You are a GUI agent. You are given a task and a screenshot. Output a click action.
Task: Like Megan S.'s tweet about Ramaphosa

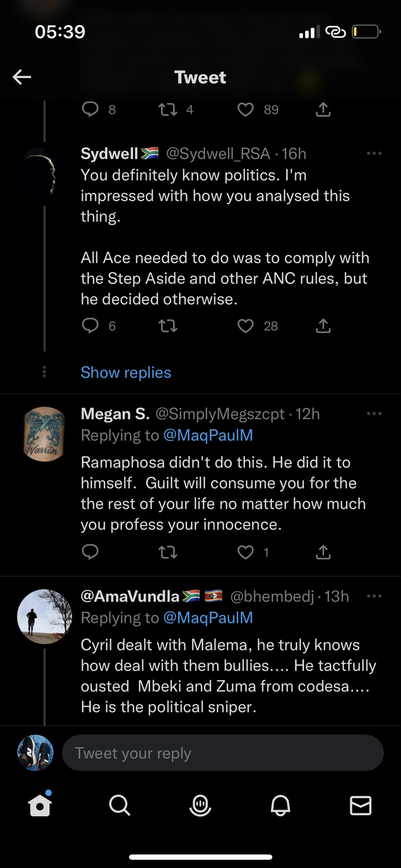pyautogui.click(x=246, y=552)
